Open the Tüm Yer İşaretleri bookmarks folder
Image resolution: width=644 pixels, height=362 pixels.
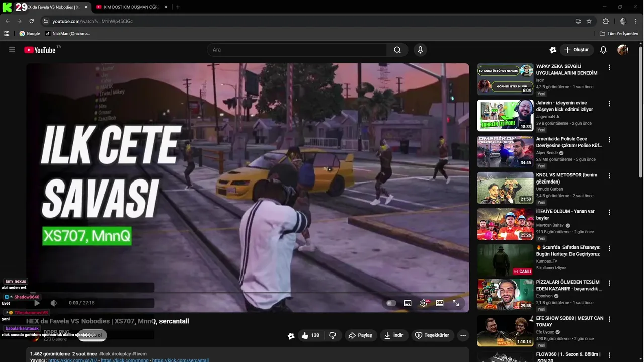click(x=619, y=34)
